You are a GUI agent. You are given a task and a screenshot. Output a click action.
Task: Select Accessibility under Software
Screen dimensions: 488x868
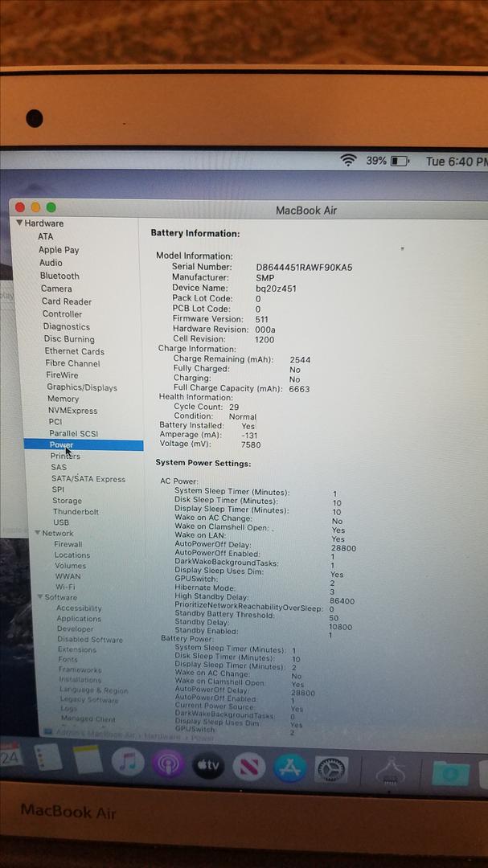tap(80, 608)
